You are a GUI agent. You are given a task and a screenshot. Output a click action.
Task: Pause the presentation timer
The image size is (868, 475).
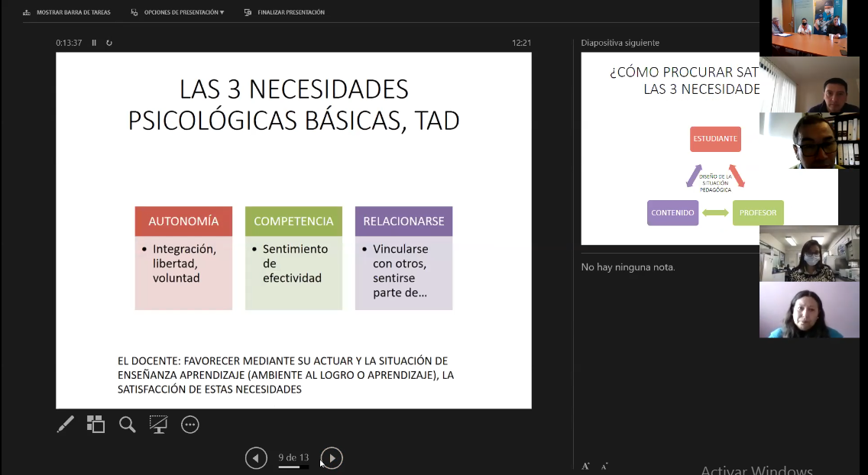coord(95,43)
